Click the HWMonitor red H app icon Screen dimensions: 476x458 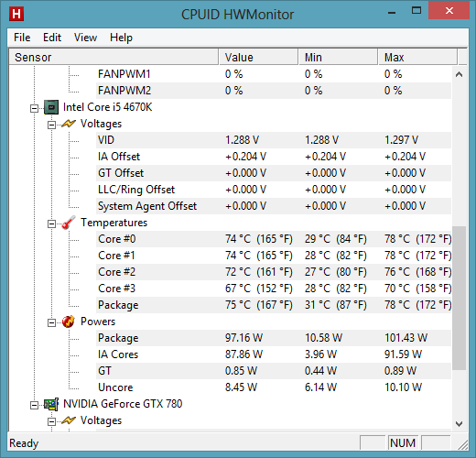pos(16,14)
